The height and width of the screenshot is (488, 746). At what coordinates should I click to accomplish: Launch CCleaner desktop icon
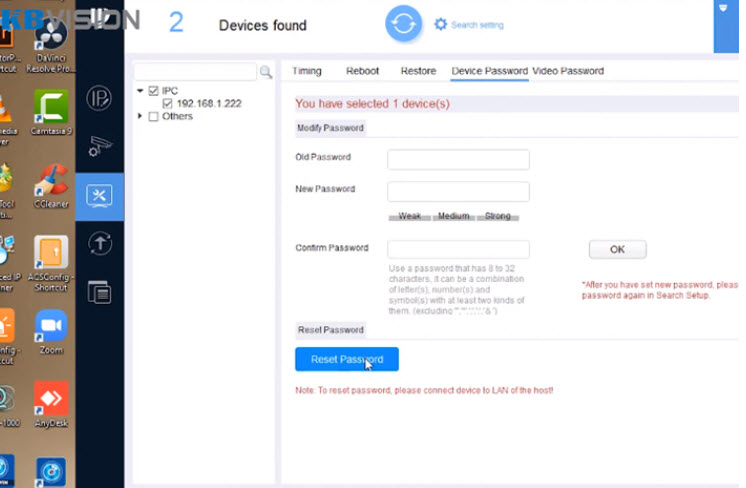(51, 186)
